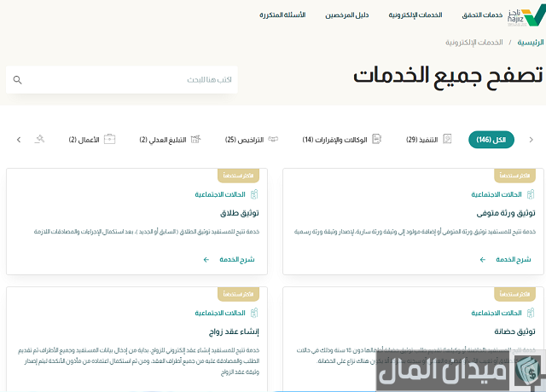Screen dimensions: 546x392
Task: Click الحالات الاجتماعية on توثيق حضانة card
Action: (497, 313)
